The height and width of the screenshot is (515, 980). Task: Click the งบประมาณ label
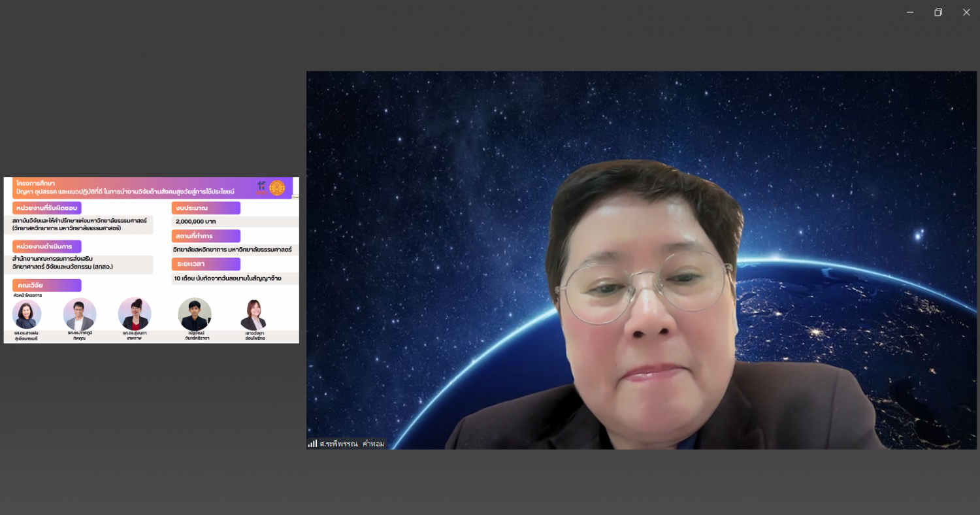[x=206, y=208]
